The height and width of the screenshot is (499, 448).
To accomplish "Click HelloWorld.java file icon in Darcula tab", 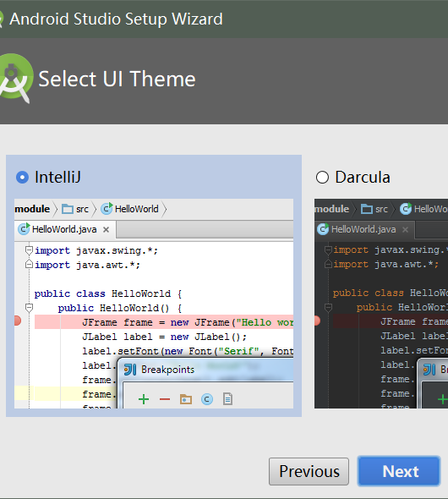I will point(323,229).
